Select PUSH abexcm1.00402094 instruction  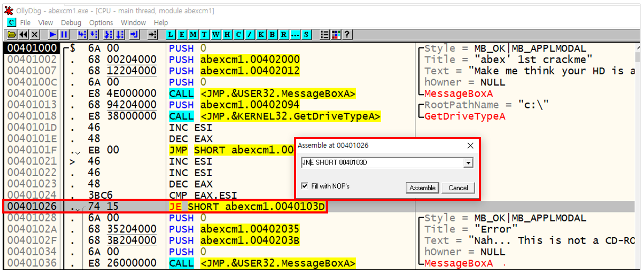point(234,105)
